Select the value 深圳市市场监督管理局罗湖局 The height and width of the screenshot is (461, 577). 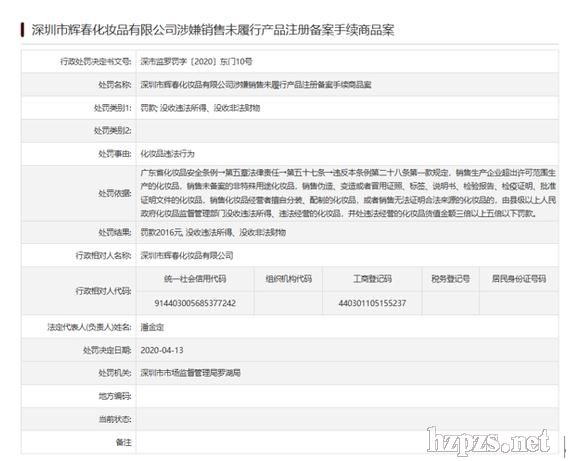190,373
